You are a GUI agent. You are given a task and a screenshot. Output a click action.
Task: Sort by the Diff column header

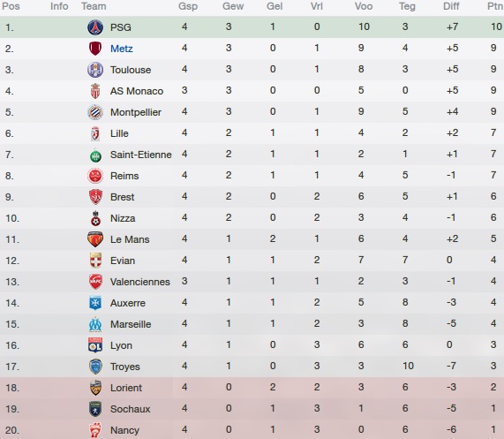[451, 6]
